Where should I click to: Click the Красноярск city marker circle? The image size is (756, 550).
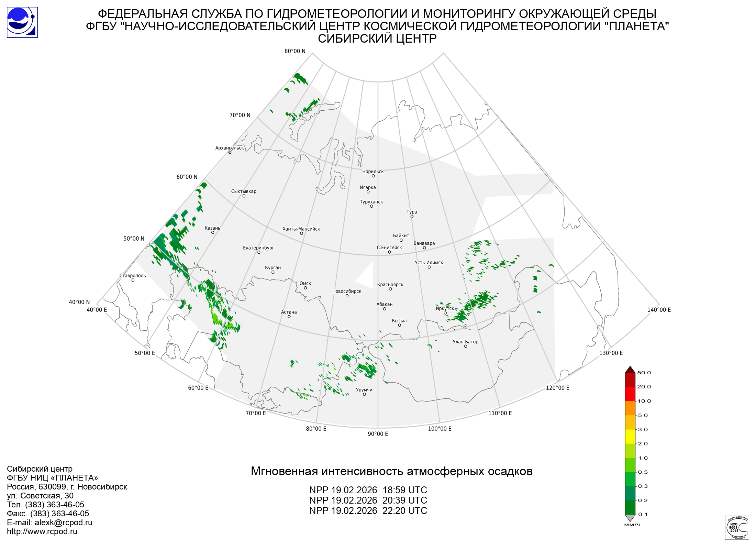click(390, 289)
